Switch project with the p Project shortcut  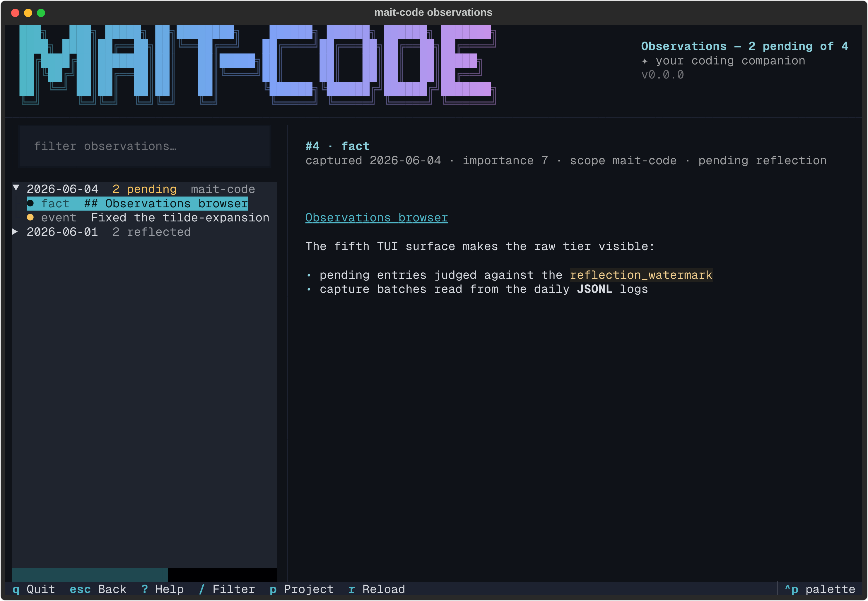click(302, 589)
